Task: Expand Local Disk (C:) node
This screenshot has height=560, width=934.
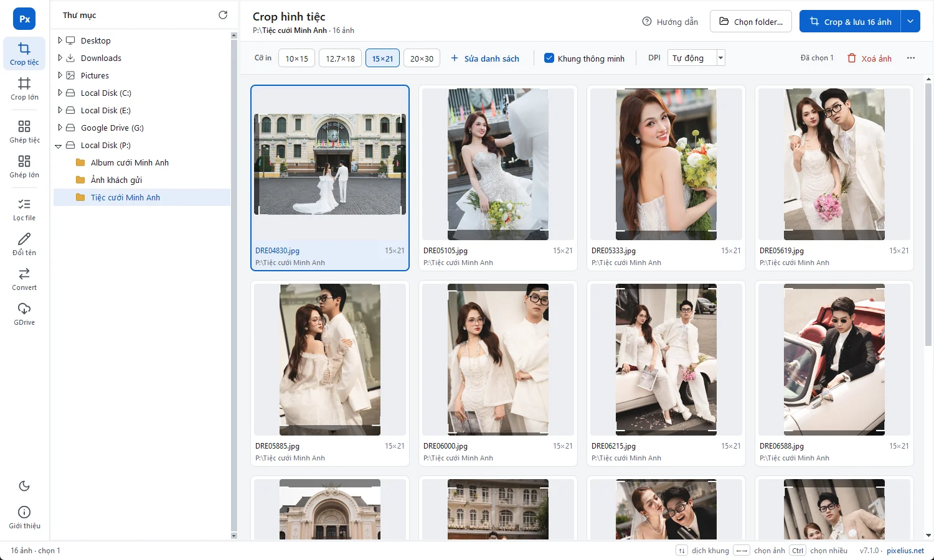Action: click(60, 92)
